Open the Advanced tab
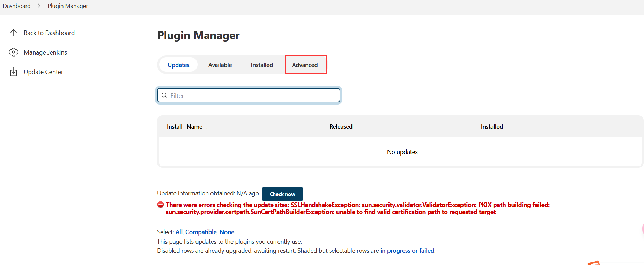Image resolution: width=644 pixels, height=265 pixels. [x=305, y=65]
